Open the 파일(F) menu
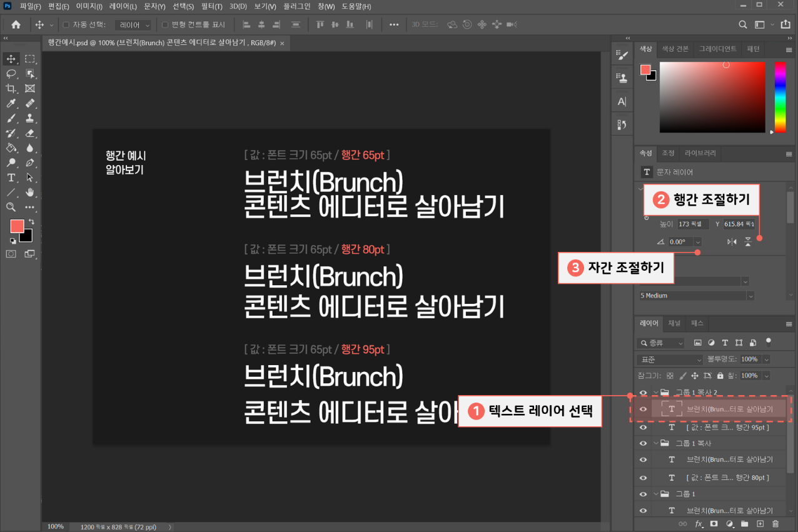Image resolution: width=798 pixels, height=532 pixels. (x=30, y=6)
